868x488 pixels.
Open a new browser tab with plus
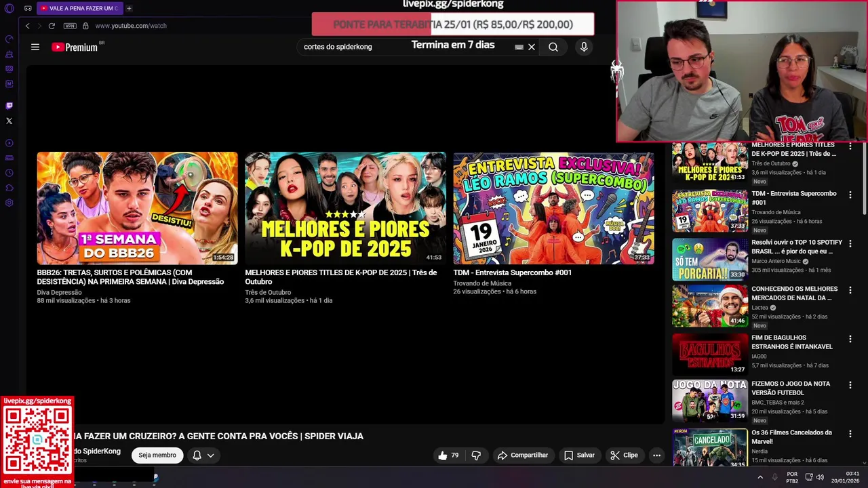129,8
